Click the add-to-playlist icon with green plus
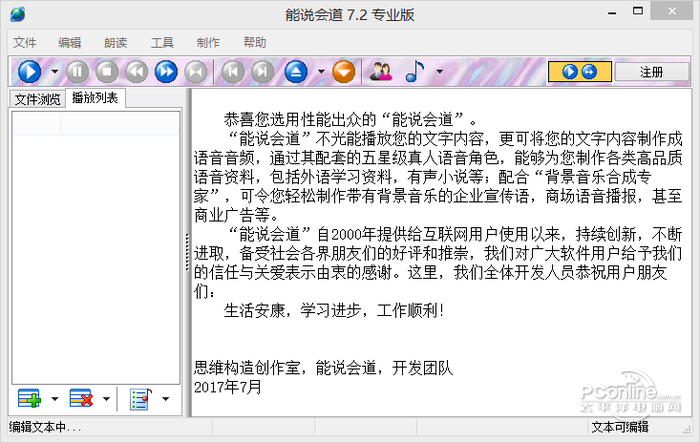This screenshot has height=443, width=700. (x=29, y=398)
